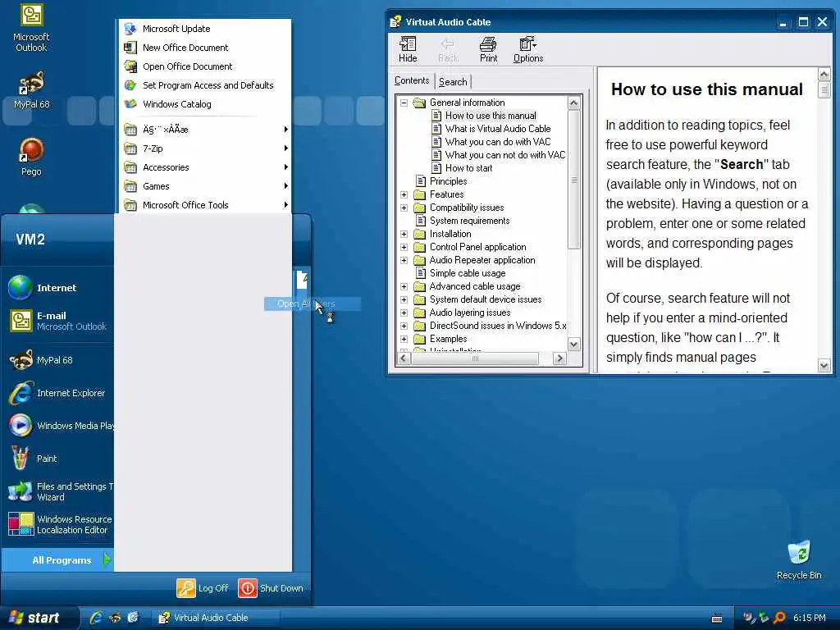The image size is (840, 630).
Task: Click Virtual Audio Cable taskbar button
Action: pos(217,618)
